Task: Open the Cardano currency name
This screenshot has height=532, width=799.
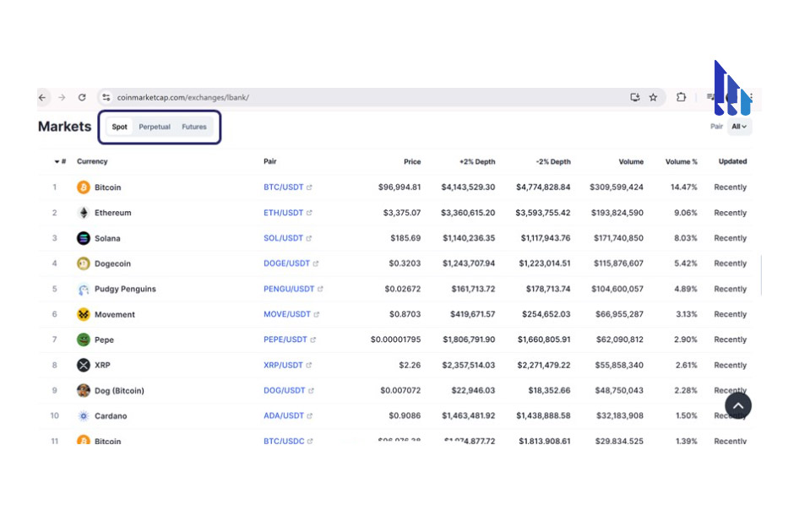Action: click(111, 415)
